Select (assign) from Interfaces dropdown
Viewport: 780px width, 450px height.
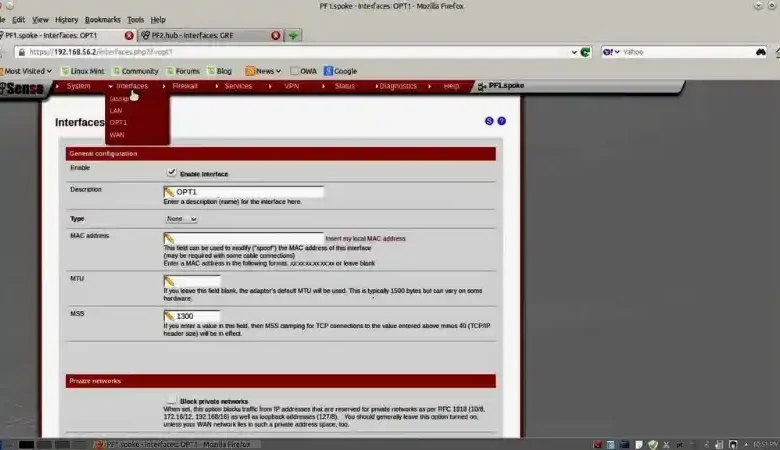coord(120,99)
